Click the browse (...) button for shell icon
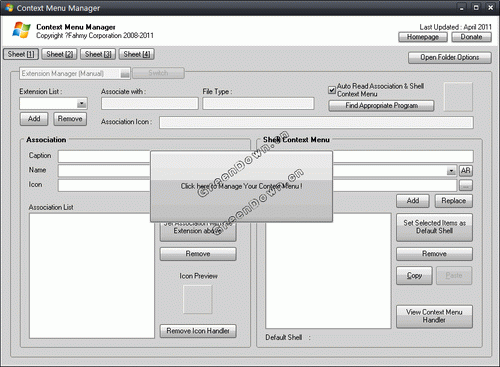 click(466, 185)
